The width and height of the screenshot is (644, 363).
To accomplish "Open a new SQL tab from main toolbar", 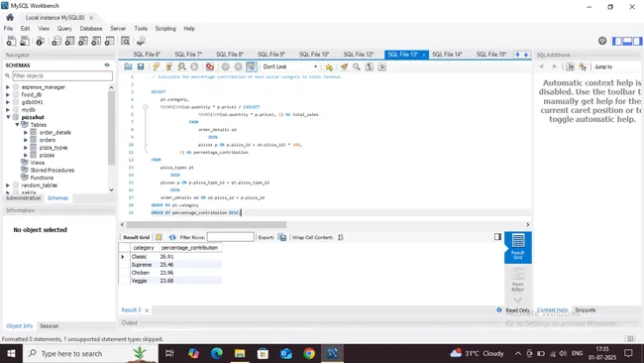I will tap(11, 41).
